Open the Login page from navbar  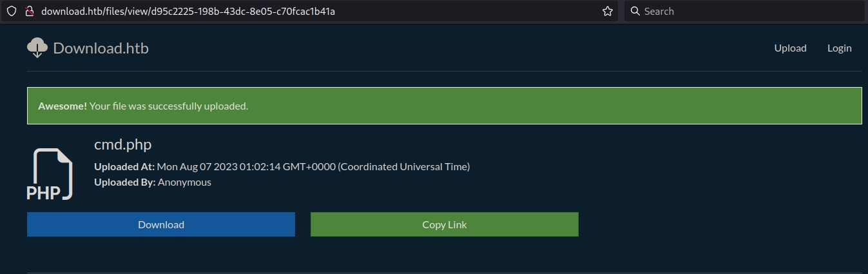839,48
